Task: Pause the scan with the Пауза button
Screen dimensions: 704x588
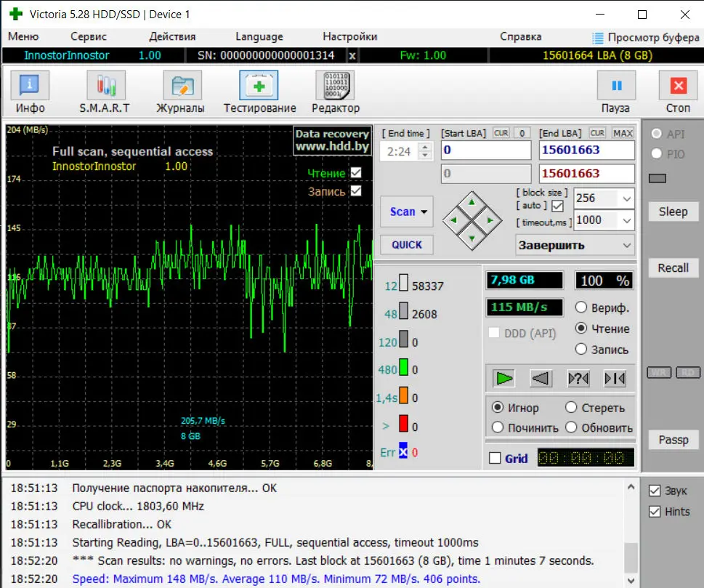Action: 616,92
